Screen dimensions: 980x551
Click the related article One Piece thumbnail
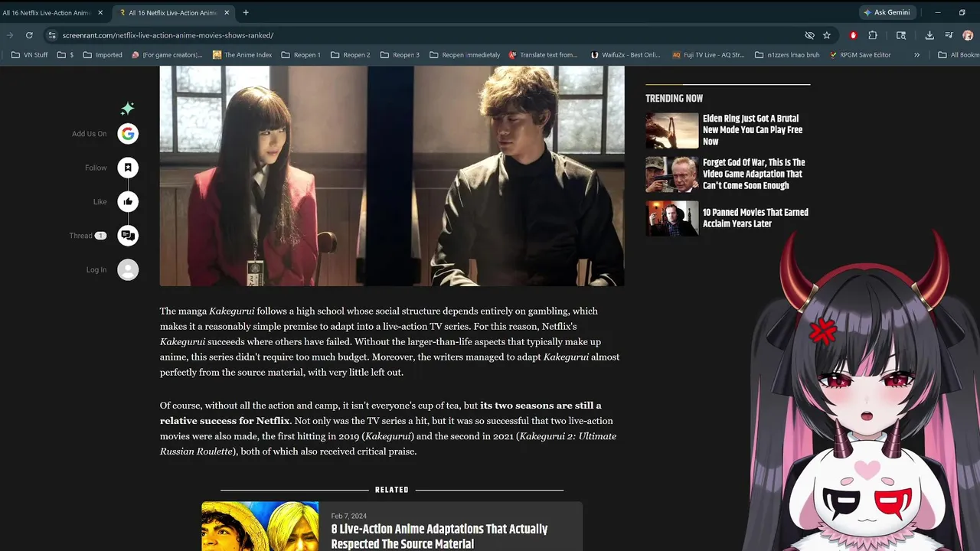click(x=260, y=527)
